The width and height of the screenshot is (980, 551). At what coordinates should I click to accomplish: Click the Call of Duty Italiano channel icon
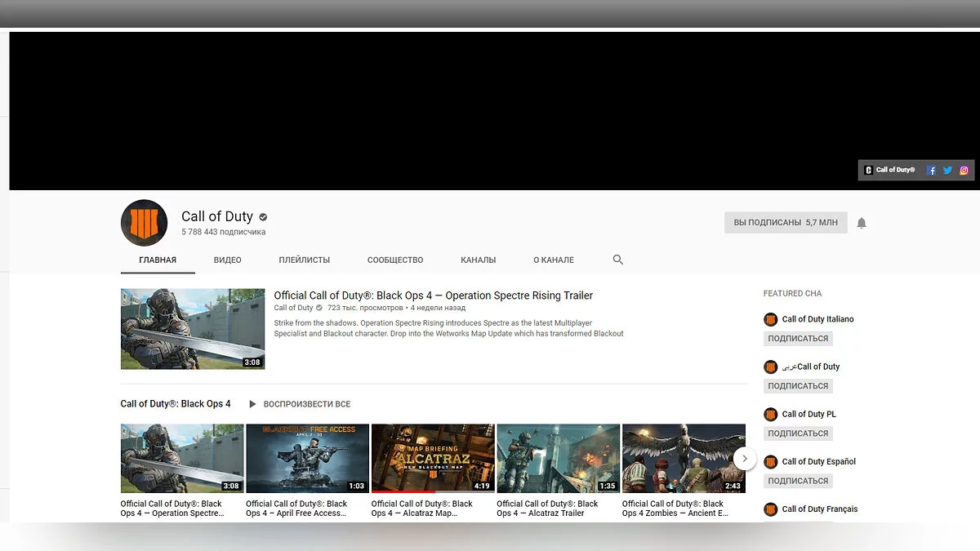coord(770,319)
